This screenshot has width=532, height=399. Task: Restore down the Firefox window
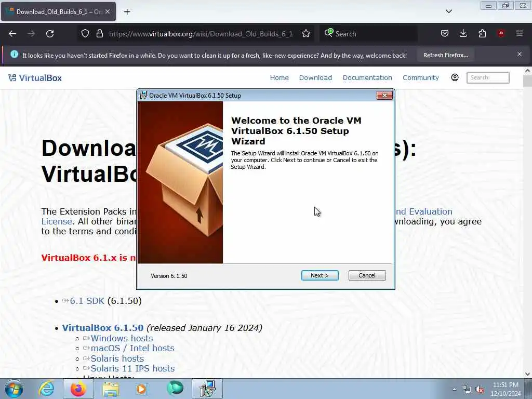click(506, 6)
